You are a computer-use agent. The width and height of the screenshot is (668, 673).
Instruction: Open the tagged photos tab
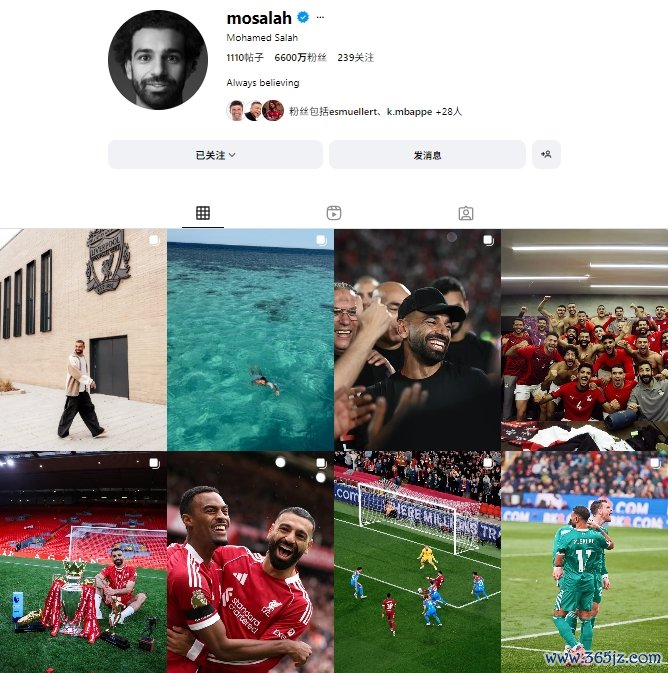(466, 213)
